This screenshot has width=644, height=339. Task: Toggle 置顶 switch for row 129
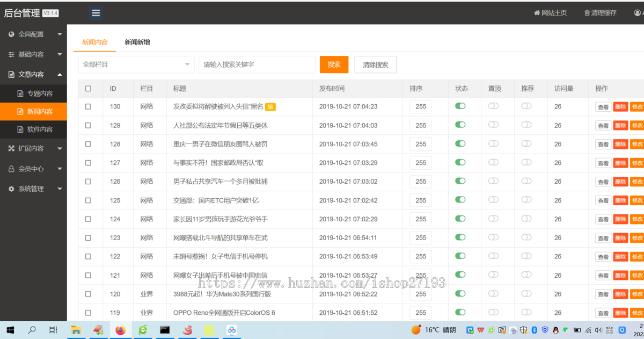pyautogui.click(x=493, y=125)
